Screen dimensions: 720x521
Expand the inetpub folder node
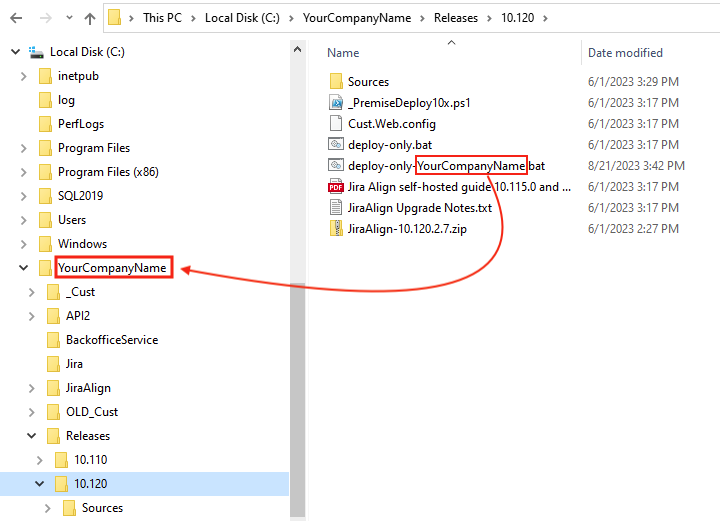[x=23, y=76]
